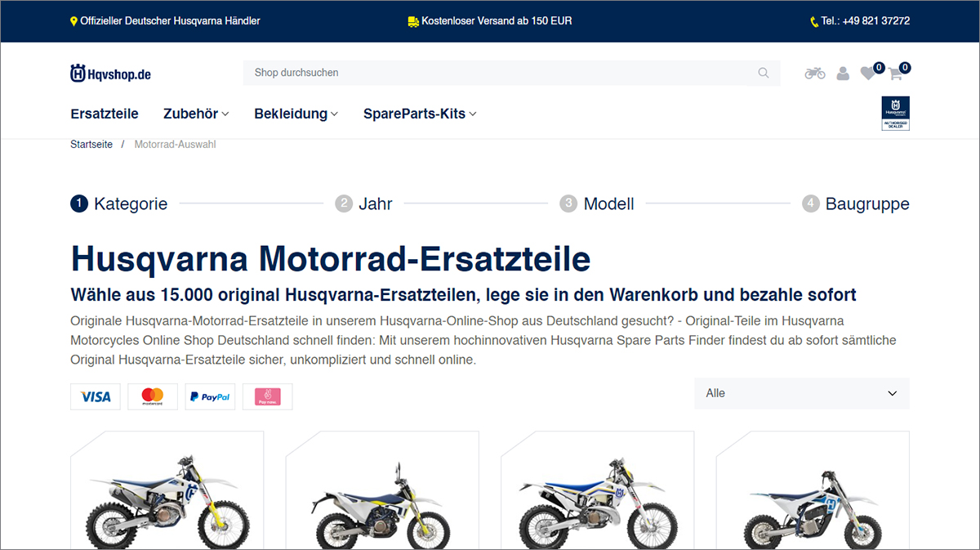980x550 pixels.
Task: Click the yellow delivery truck icon
Action: point(413,21)
